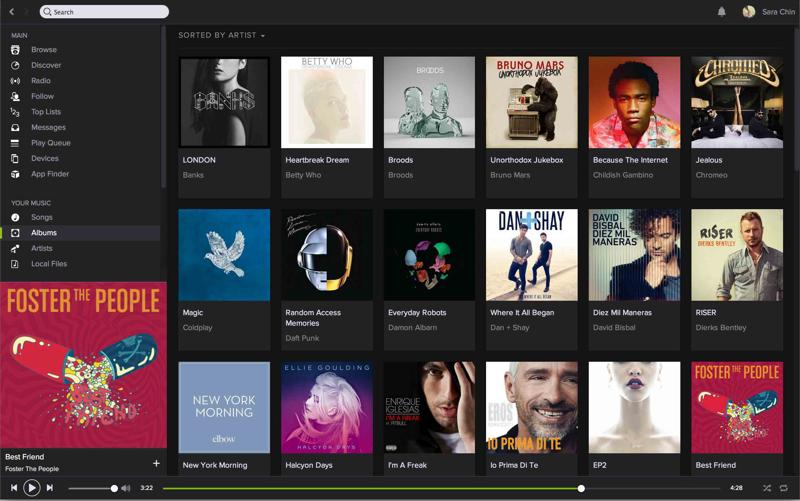Image resolution: width=800 pixels, height=501 pixels.
Task: Open the Diez Mil Maneras album cover
Action: [x=634, y=255]
